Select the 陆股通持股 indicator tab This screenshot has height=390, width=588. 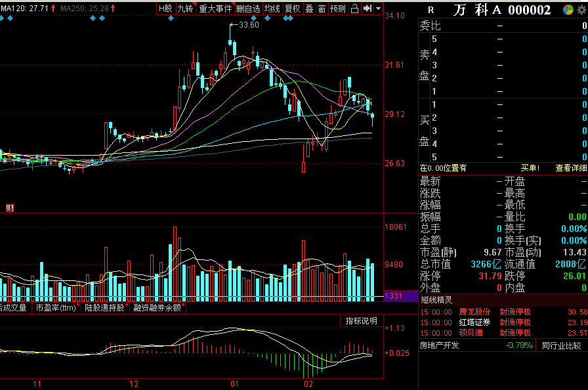[105, 308]
